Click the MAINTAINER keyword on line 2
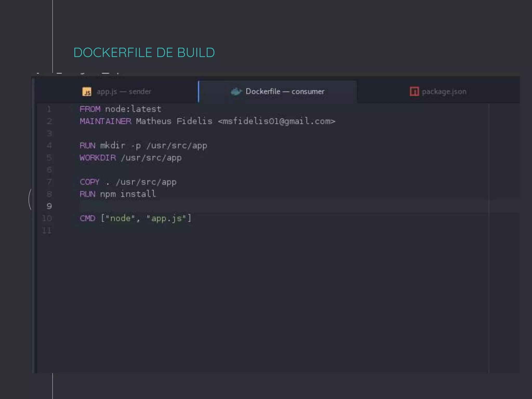Image resolution: width=532 pixels, height=399 pixels. point(105,121)
